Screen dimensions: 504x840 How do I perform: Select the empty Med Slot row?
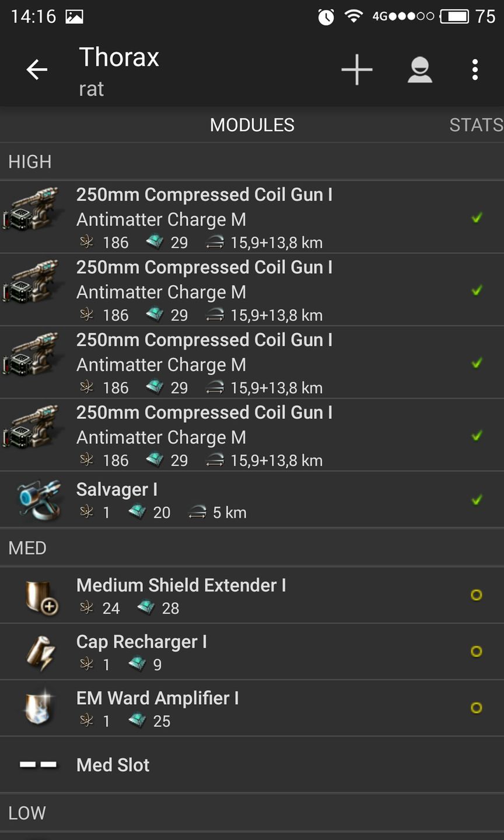pyautogui.click(x=252, y=765)
